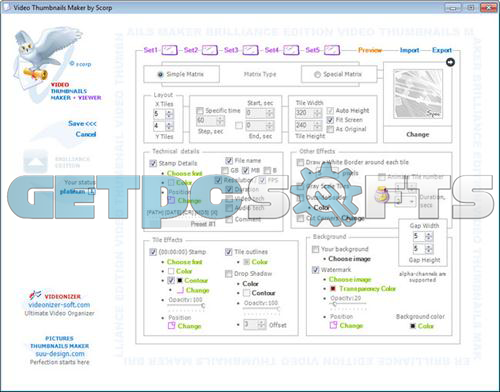Viewport: 500px width, 392px height.
Task: Click the watermark Position change icon
Action: (x=333, y=325)
